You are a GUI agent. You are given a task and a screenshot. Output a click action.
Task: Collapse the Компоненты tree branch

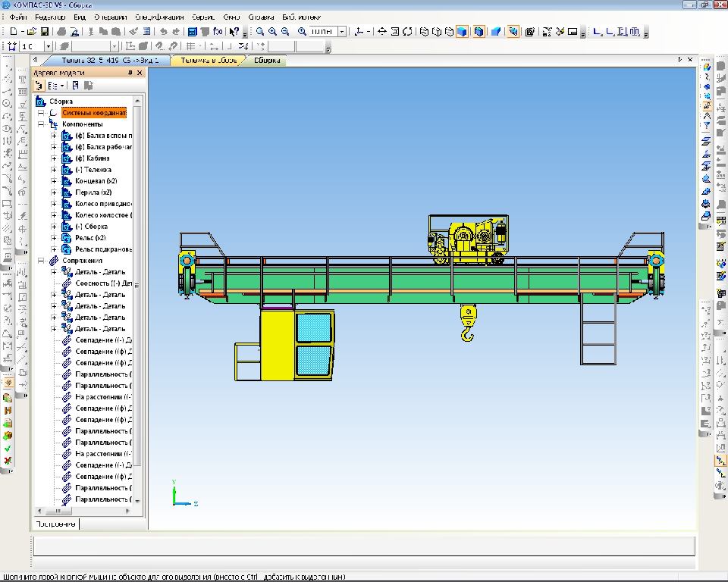pyautogui.click(x=41, y=124)
